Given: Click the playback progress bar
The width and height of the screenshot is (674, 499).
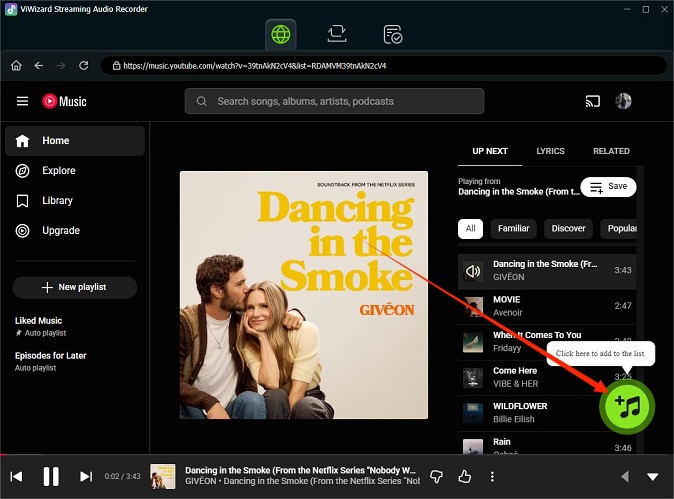Looking at the screenshot, I should (337, 454).
